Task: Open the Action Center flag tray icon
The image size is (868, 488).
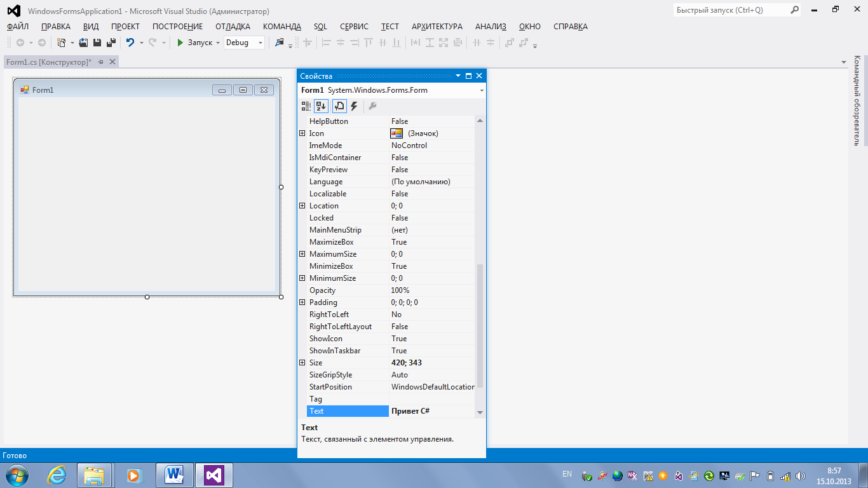Action: click(755, 475)
